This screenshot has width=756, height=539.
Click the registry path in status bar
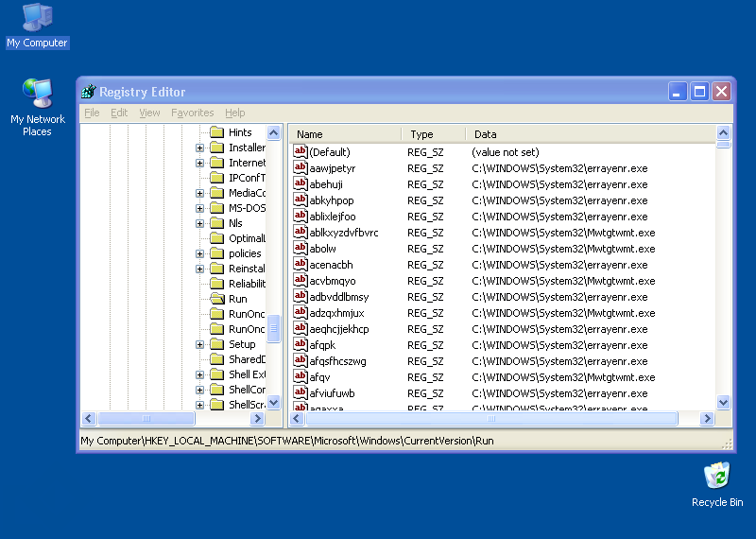(x=287, y=441)
